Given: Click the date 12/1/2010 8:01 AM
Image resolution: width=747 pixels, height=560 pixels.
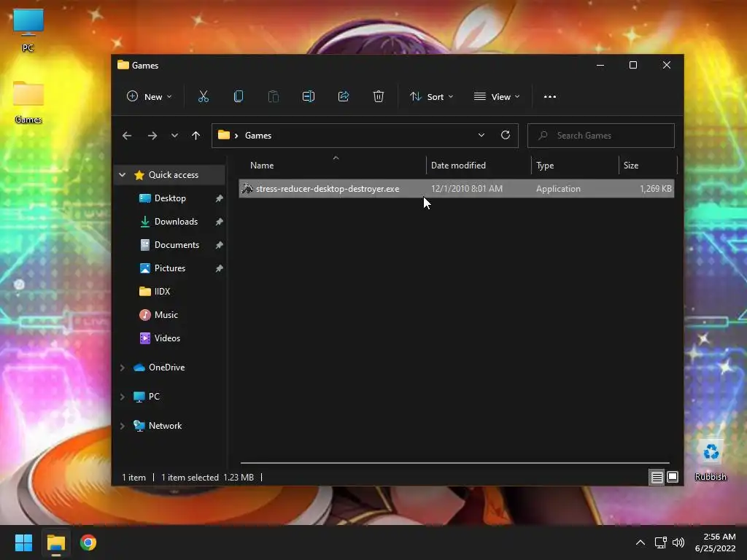Looking at the screenshot, I should (x=466, y=189).
